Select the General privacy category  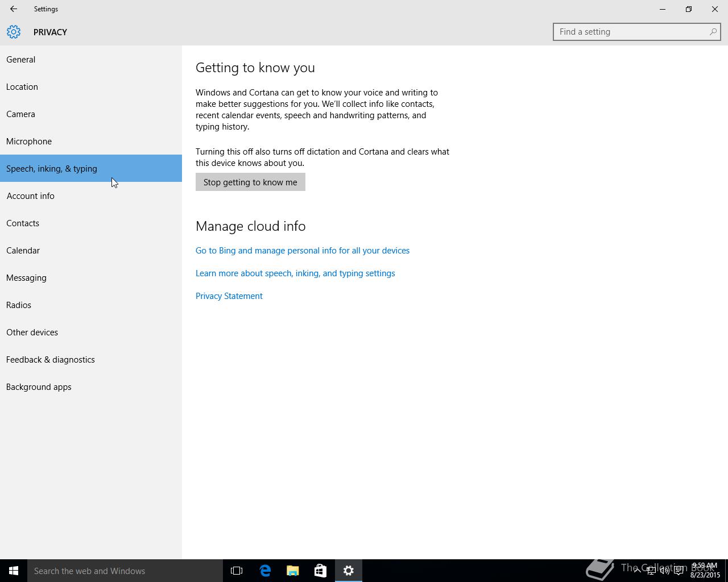pyautogui.click(x=91, y=59)
